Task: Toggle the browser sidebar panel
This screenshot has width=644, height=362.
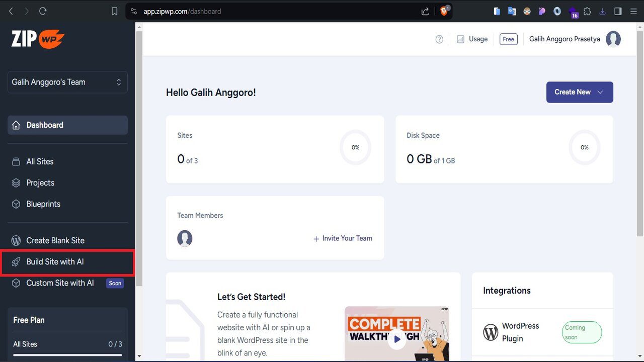Action: coord(618,11)
